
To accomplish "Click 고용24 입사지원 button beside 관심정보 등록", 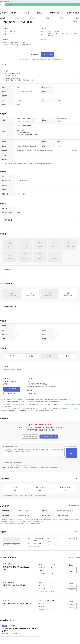I will (x=47, y=54).
